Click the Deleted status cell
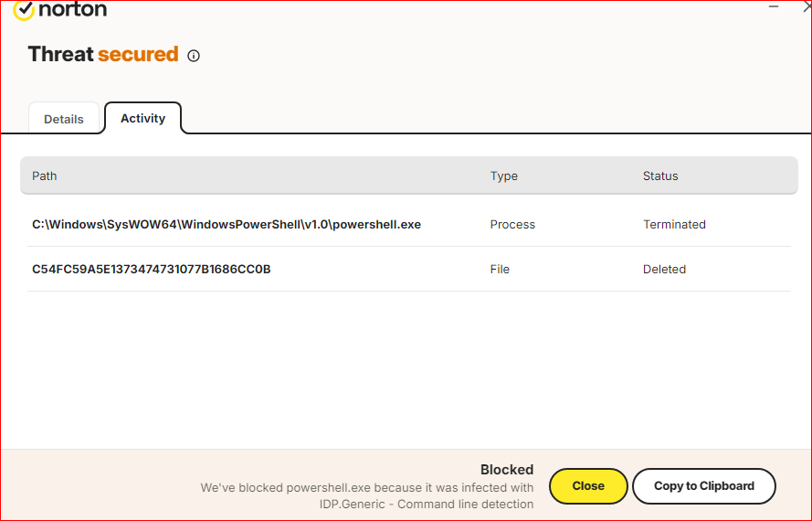This screenshot has width=812, height=521. pos(664,269)
